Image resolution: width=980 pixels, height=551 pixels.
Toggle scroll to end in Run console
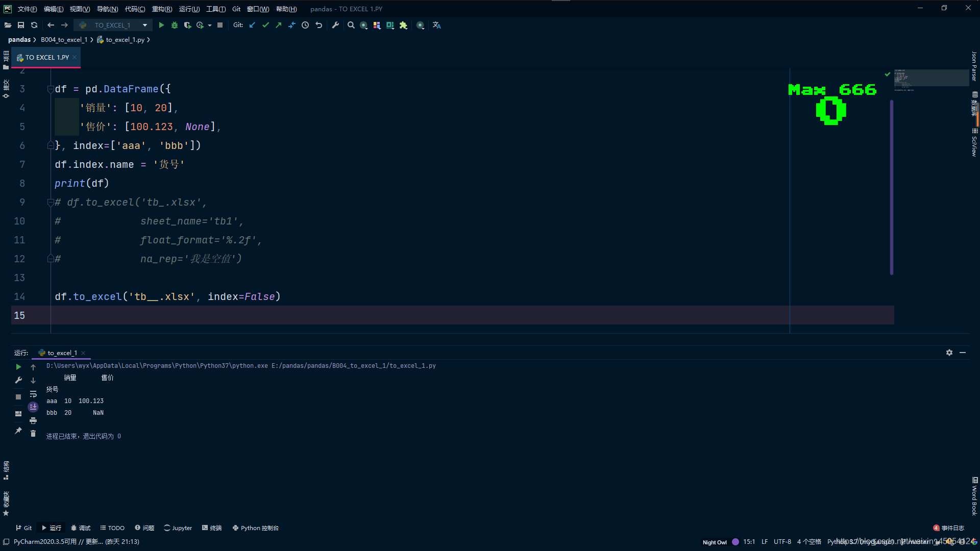point(33,407)
